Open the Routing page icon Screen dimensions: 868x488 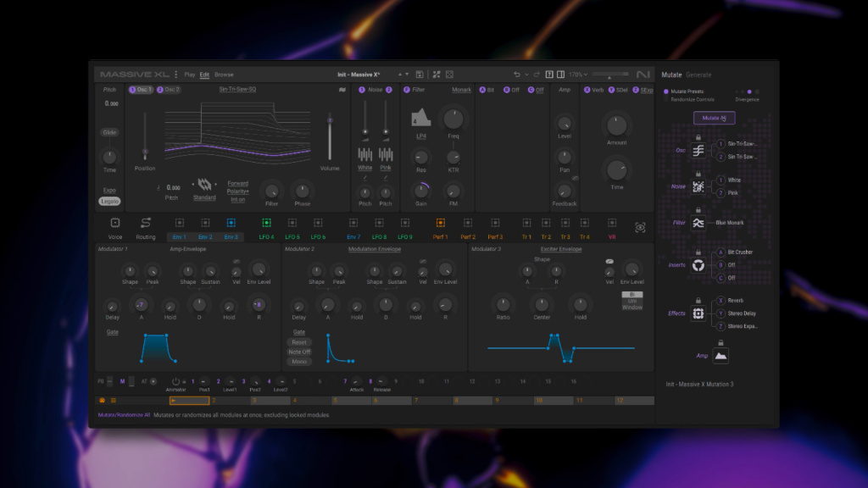click(146, 223)
